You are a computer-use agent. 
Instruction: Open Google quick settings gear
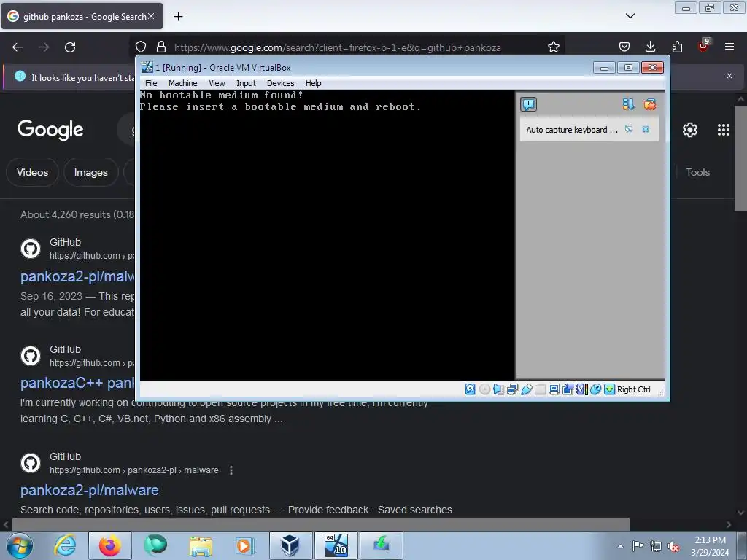click(x=690, y=130)
